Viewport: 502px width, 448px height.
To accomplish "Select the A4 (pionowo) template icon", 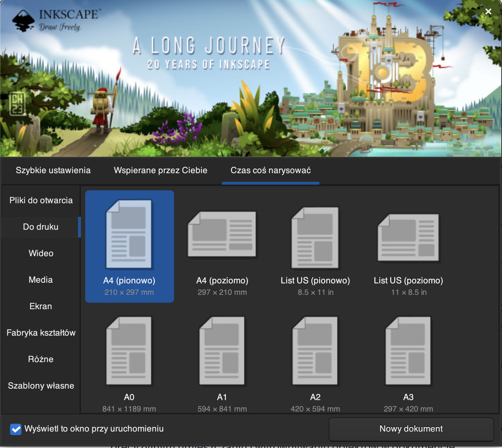I will [129, 234].
